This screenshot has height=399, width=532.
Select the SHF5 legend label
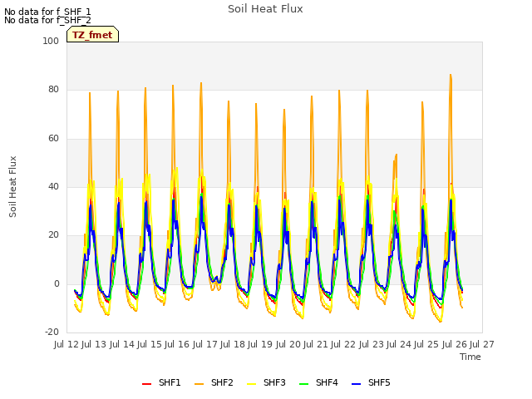point(379,382)
